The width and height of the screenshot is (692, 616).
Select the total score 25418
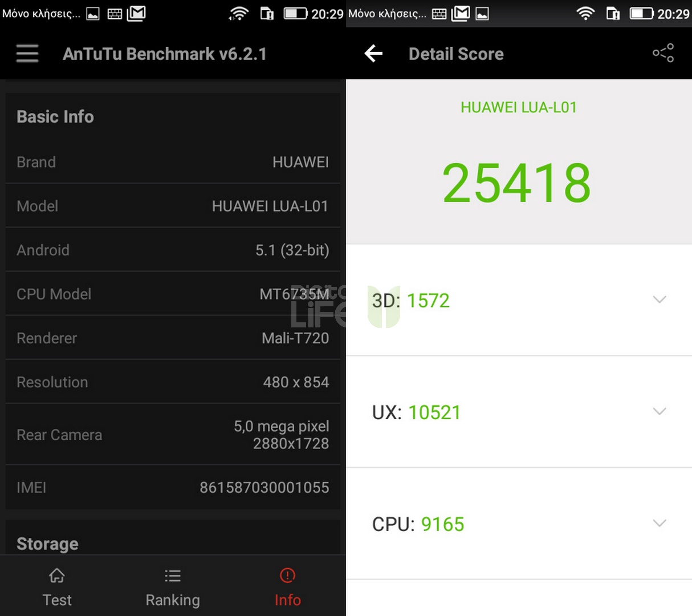pyautogui.click(x=516, y=183)
